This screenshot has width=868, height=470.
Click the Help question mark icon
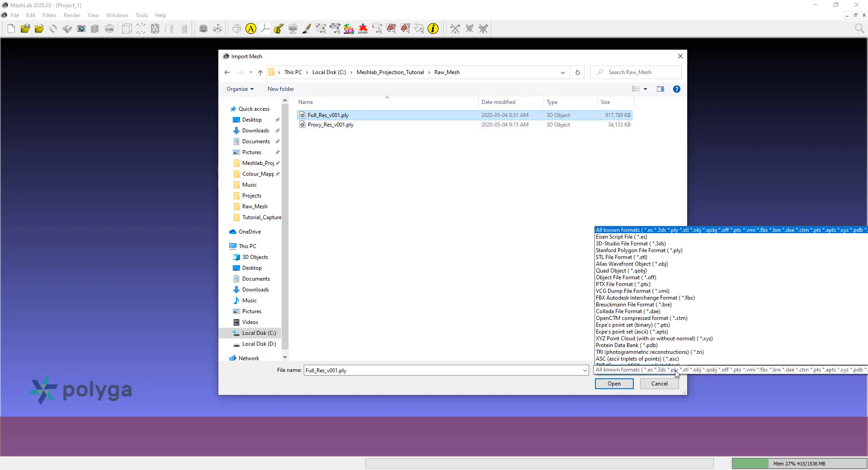tap(677, 89)
